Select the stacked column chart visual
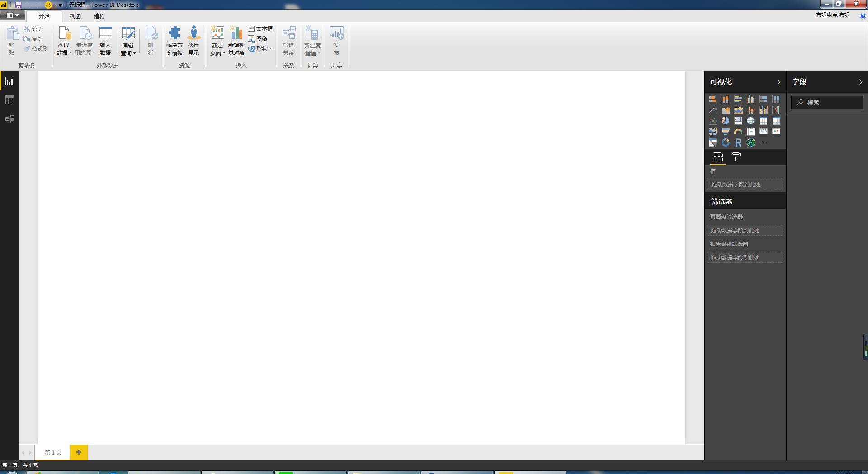 pyautogui.click(x=725, y=99)
